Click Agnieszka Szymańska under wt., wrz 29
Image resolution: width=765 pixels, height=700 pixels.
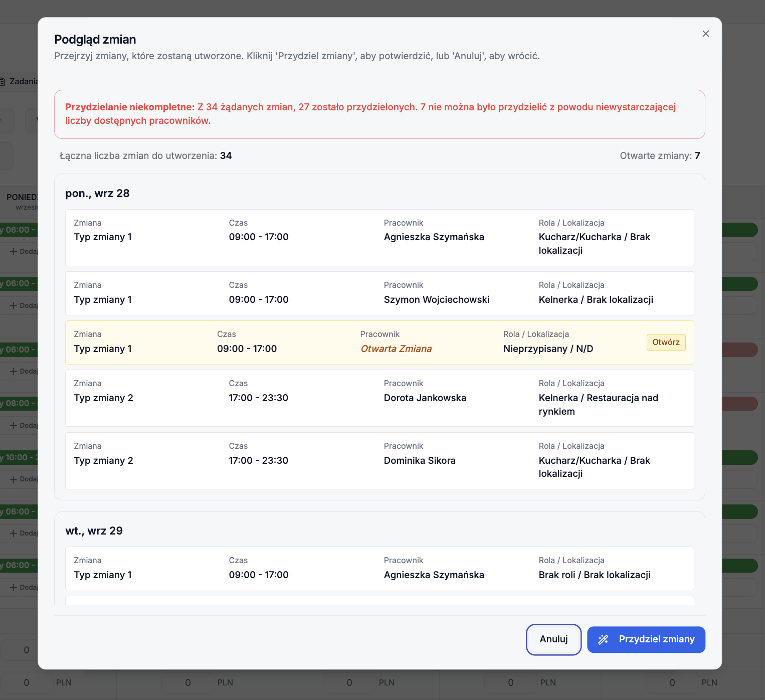434,575
